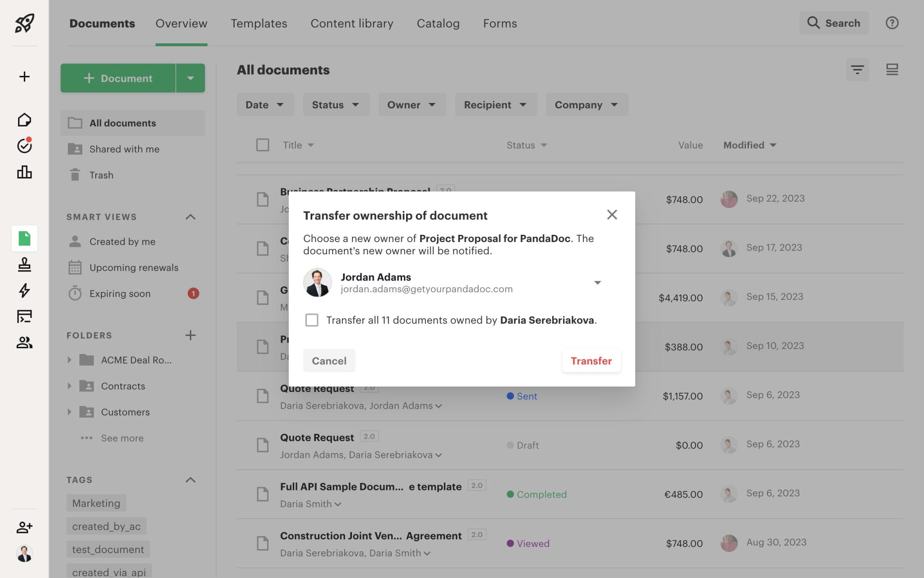Click the Cancel button in dialog
Image resolution: width=924 pixels, height=578 pixels.
point(329,361)
